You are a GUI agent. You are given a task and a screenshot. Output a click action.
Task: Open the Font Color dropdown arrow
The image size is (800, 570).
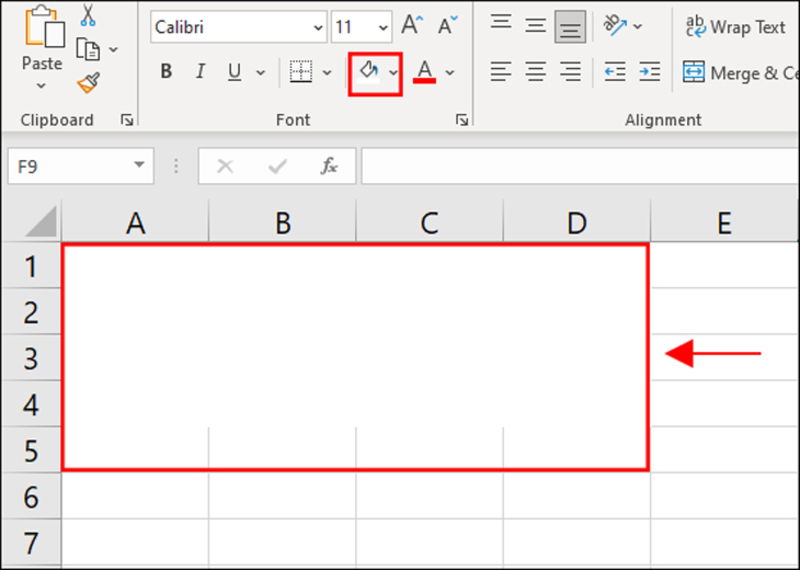(x=449, y=72)
